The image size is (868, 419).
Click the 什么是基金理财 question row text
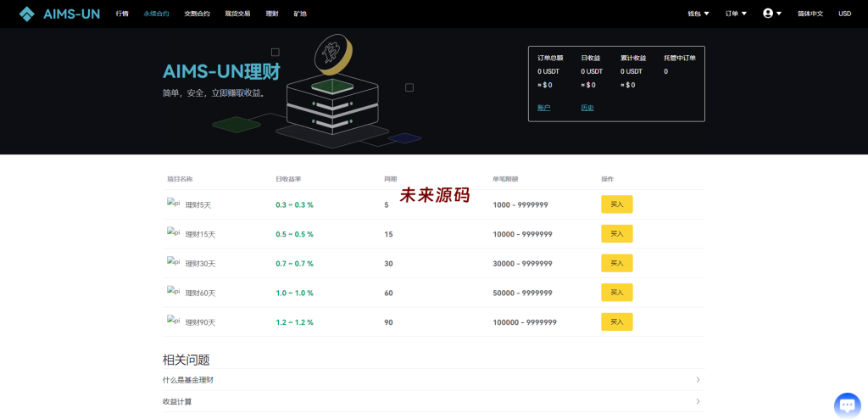coord(188,380)
